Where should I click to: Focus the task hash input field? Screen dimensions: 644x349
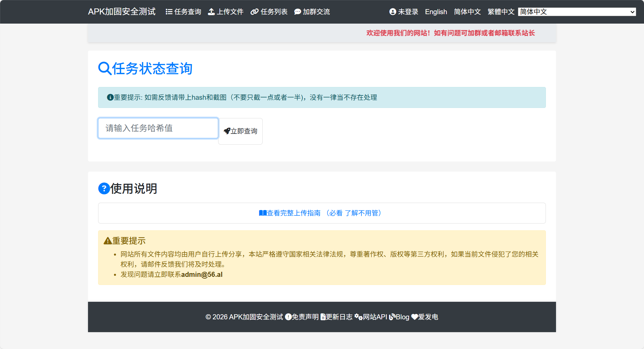click(158, 128)
